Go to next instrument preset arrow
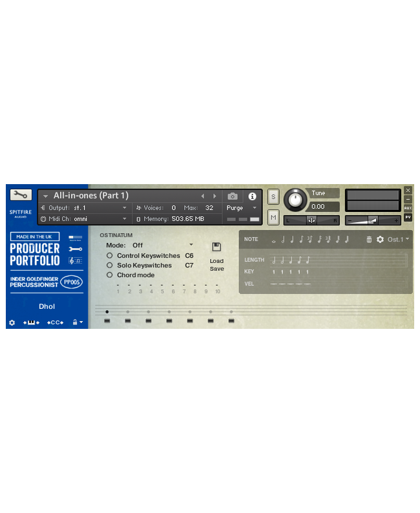This screenshot has height=513, width=420. coord(215,196)
